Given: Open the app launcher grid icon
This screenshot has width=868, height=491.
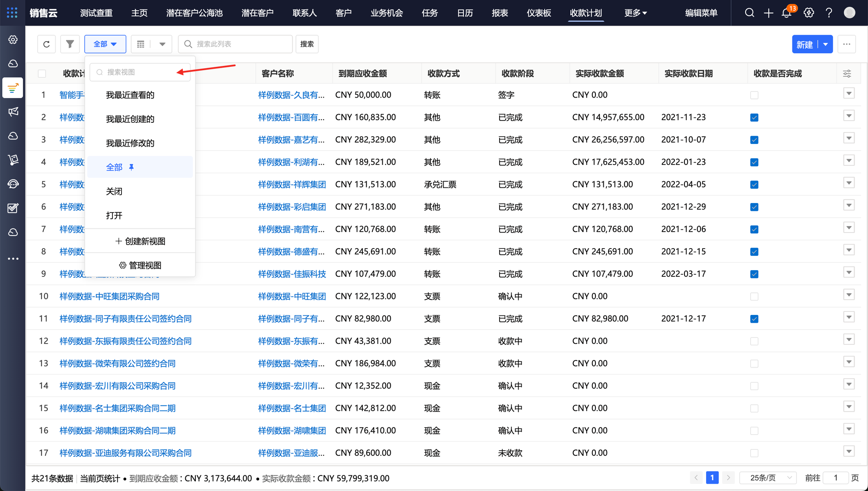Looking at the screenshot, I should click(12, 13).
